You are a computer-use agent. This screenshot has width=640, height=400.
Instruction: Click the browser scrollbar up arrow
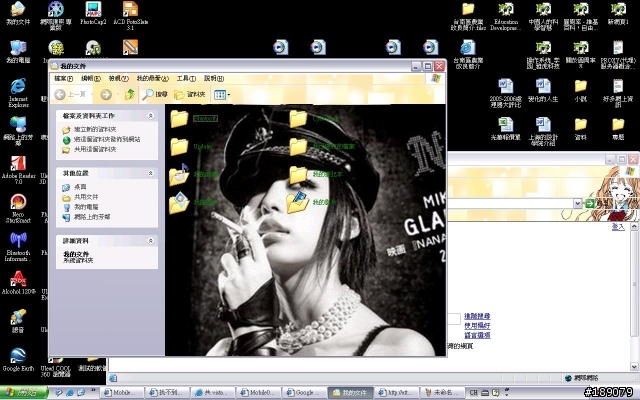[x=635, y=226]
